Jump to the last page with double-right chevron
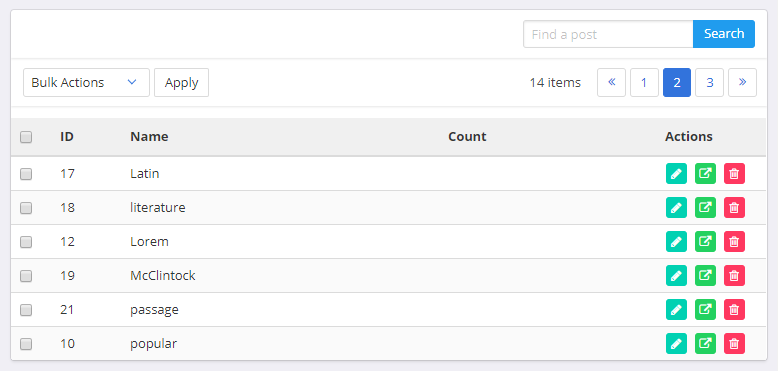 742,82
